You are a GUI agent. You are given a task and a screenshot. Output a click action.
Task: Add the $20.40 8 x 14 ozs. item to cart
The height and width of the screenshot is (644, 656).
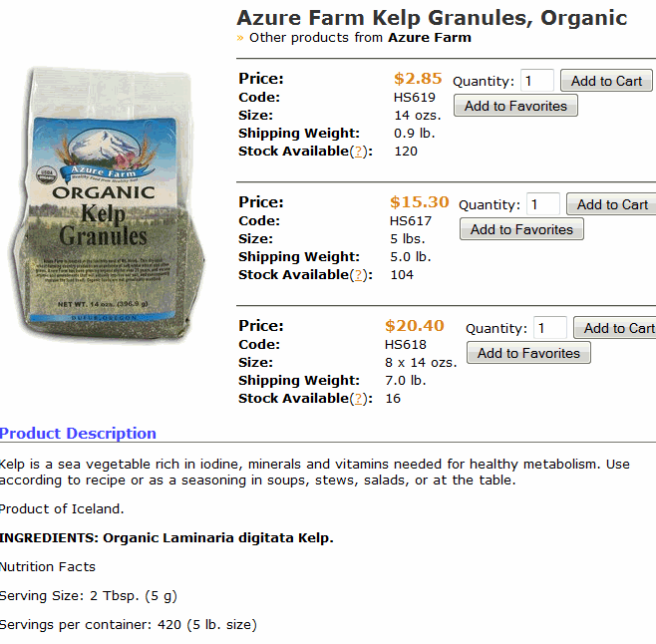pos(618,329)
